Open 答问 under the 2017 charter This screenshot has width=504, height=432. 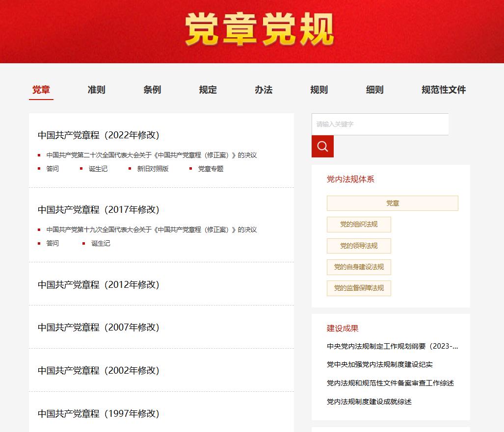click(x=53, y=243)
